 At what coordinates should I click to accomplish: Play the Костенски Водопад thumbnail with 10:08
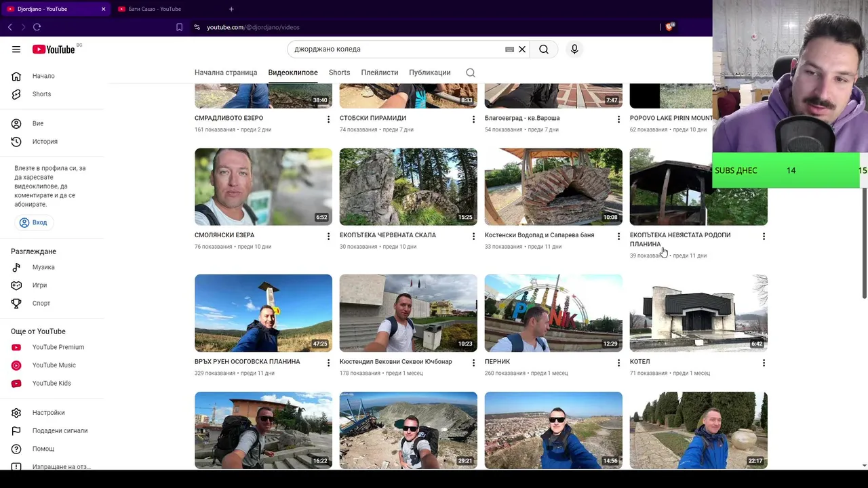[553, 186]
